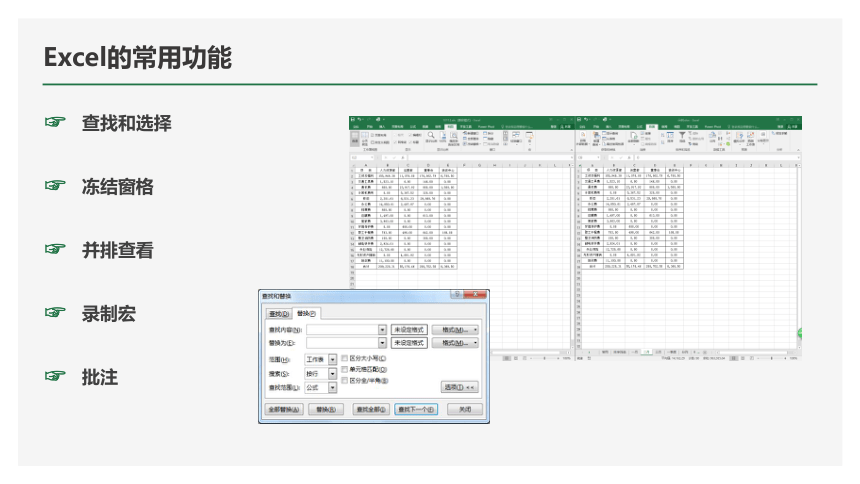Click the 选项 << button

coord(460,387)
